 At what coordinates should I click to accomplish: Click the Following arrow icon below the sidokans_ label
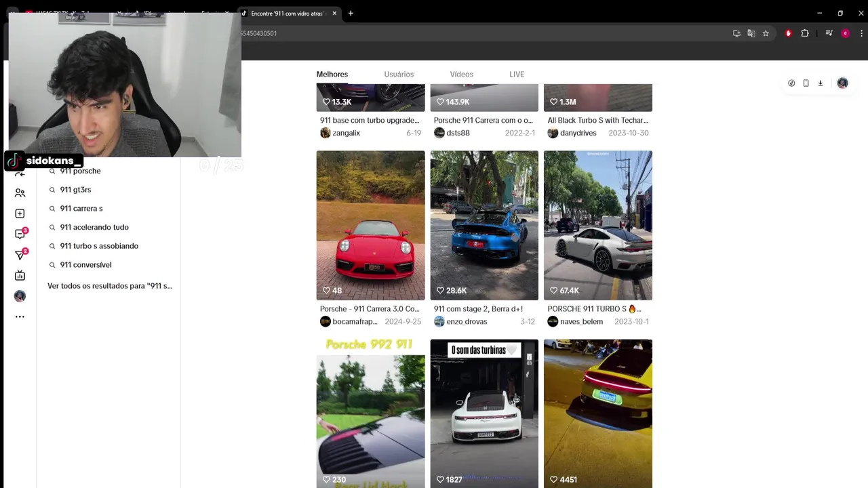coord(20,174)
